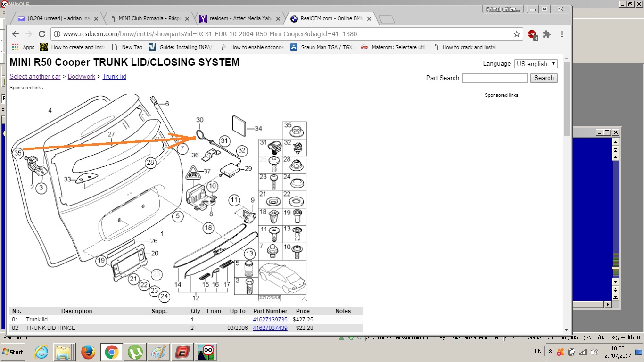The height and width of the screenshot is (362, 644).
Task: Reload the RealOEM page
Action: click(42, 34)
